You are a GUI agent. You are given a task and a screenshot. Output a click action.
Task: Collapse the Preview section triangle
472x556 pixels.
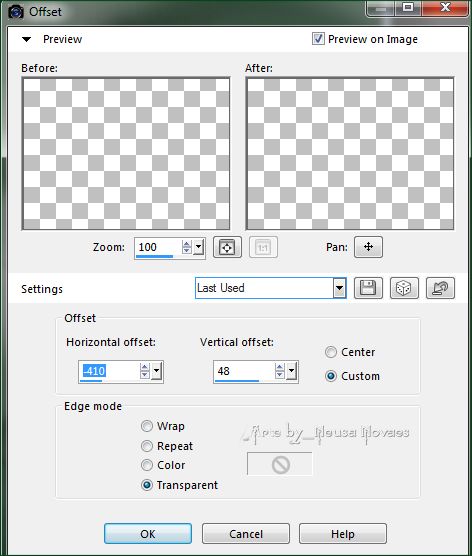click(x=27, y=39)
